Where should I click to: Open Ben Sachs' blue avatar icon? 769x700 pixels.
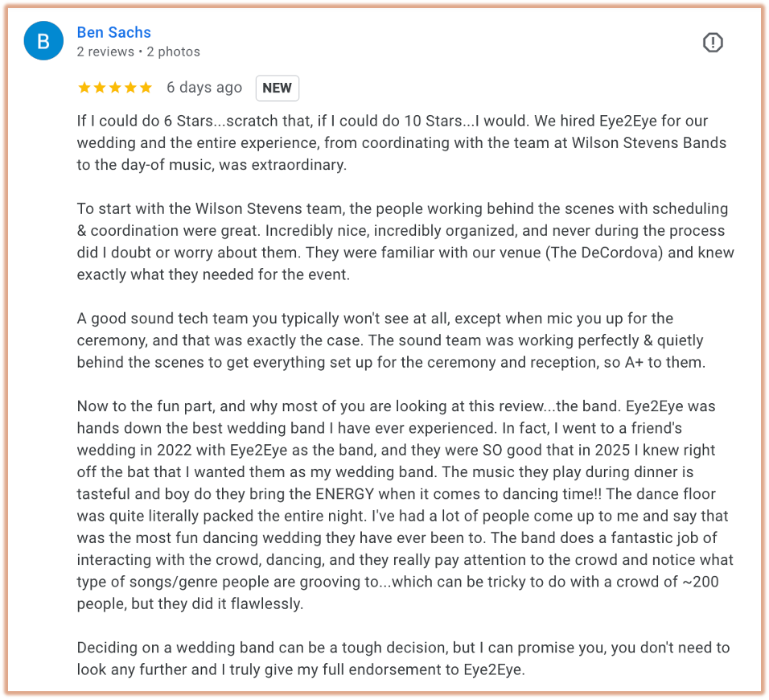[43, 41]
